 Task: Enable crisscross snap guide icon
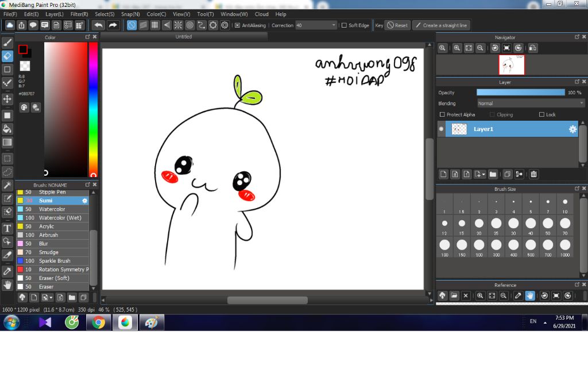point(155,25)
